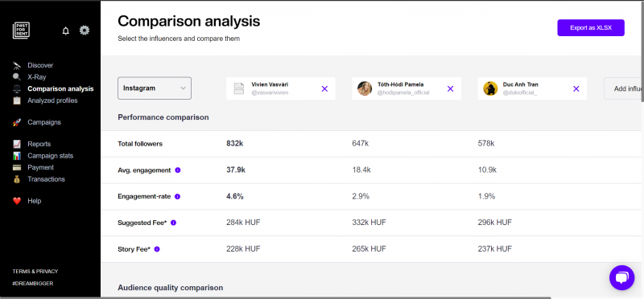Click the horizontal scrollbar at bottom
The image size is (644, 299).
coord(275,297)
